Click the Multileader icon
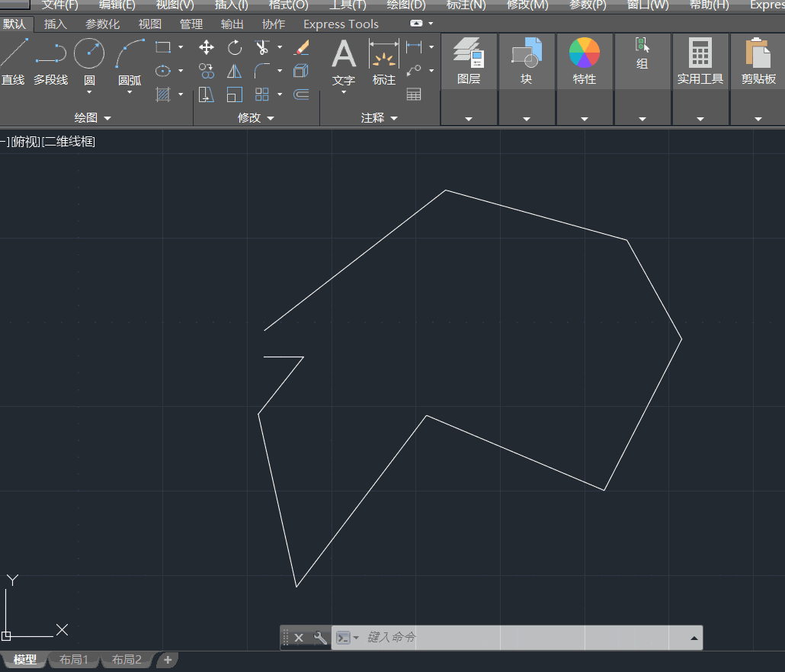 pyautogui.click(x=414, y=71)
